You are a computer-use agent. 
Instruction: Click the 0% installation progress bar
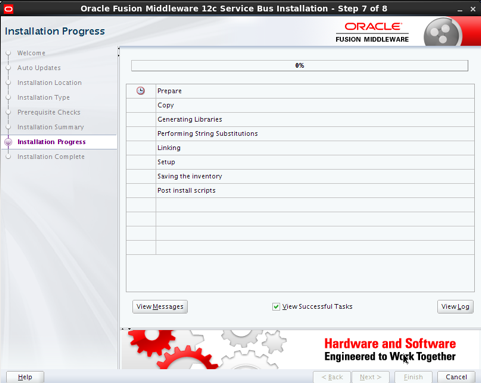[300, 66]
